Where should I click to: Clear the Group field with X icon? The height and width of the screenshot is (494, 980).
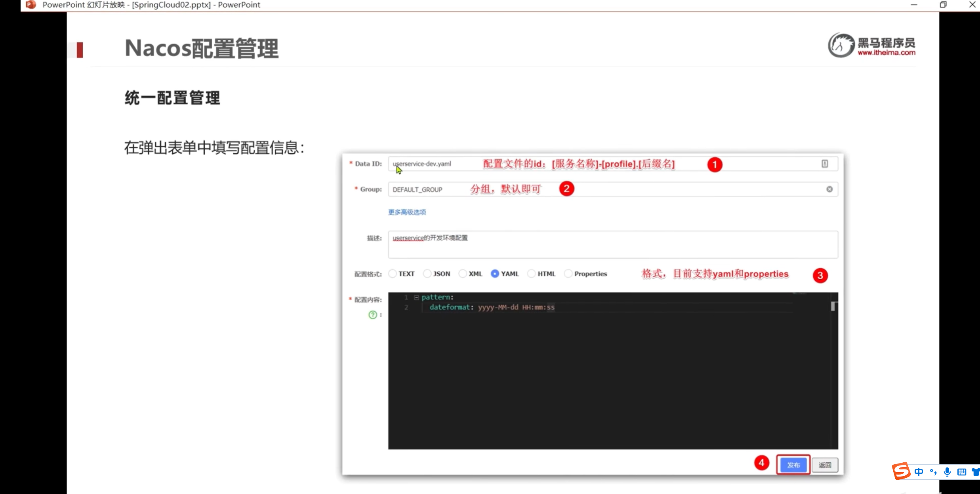(829, 189)
